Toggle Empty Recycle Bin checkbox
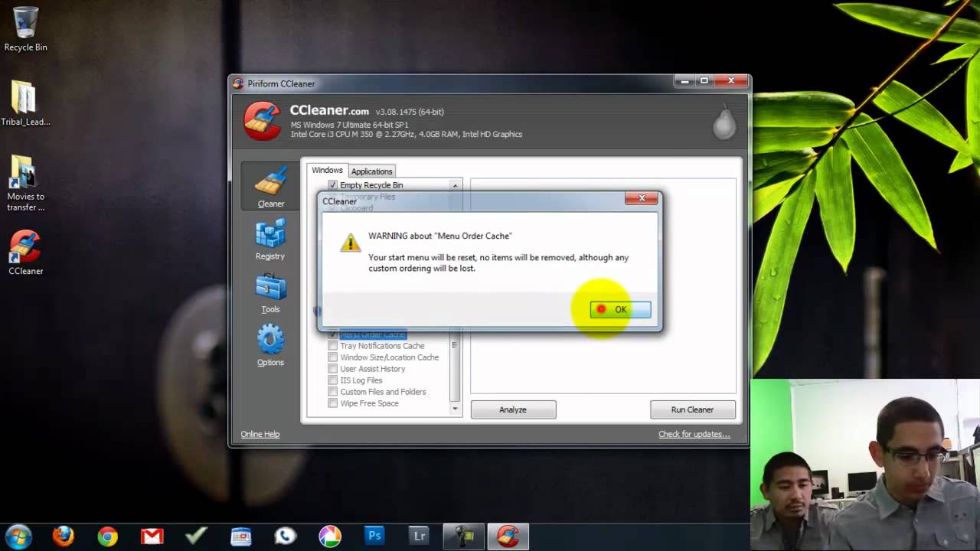Image resolution: width=980 pixels, height=551 pixels. tap(332, 185)
